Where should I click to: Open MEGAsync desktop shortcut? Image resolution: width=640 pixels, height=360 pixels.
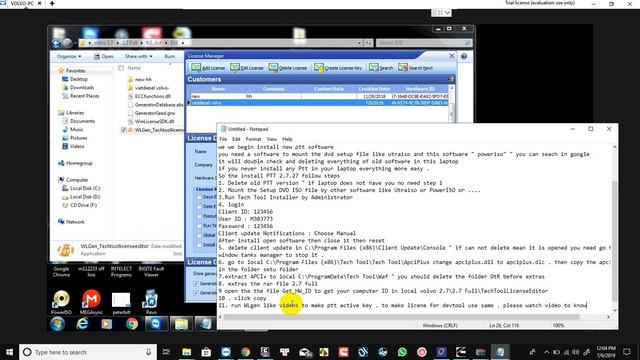coord(91,302)
